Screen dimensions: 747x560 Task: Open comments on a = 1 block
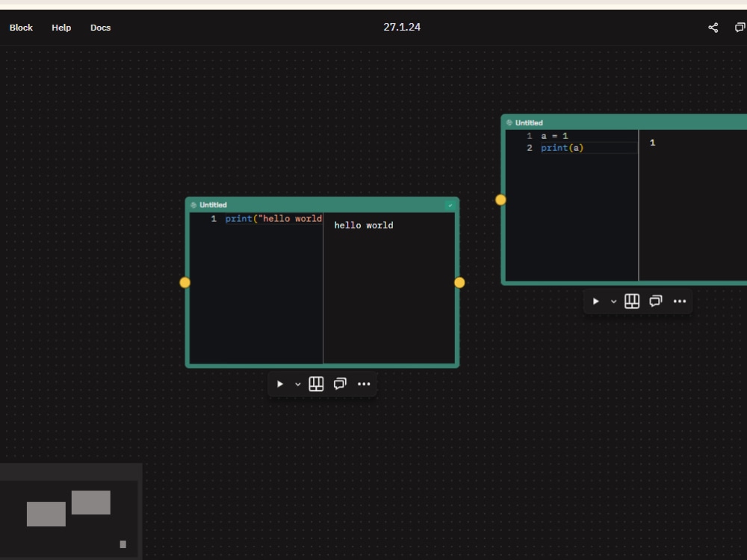click(656, 301)
